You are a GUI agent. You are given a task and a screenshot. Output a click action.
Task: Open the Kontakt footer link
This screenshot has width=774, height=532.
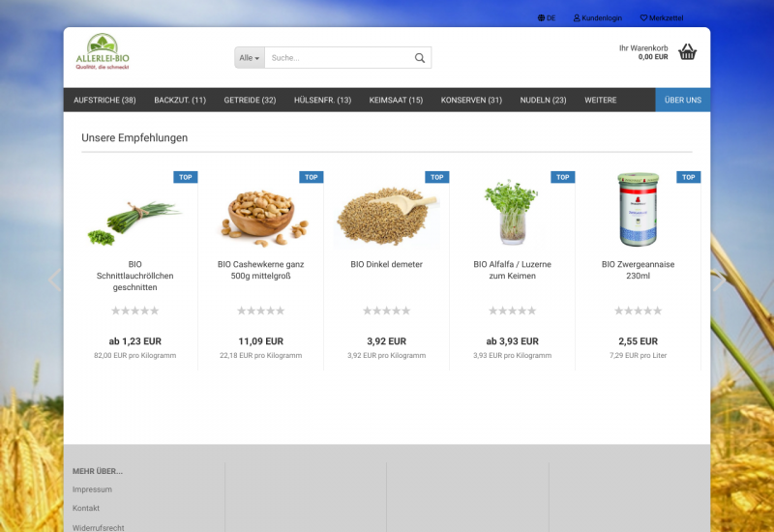[86, 508]
